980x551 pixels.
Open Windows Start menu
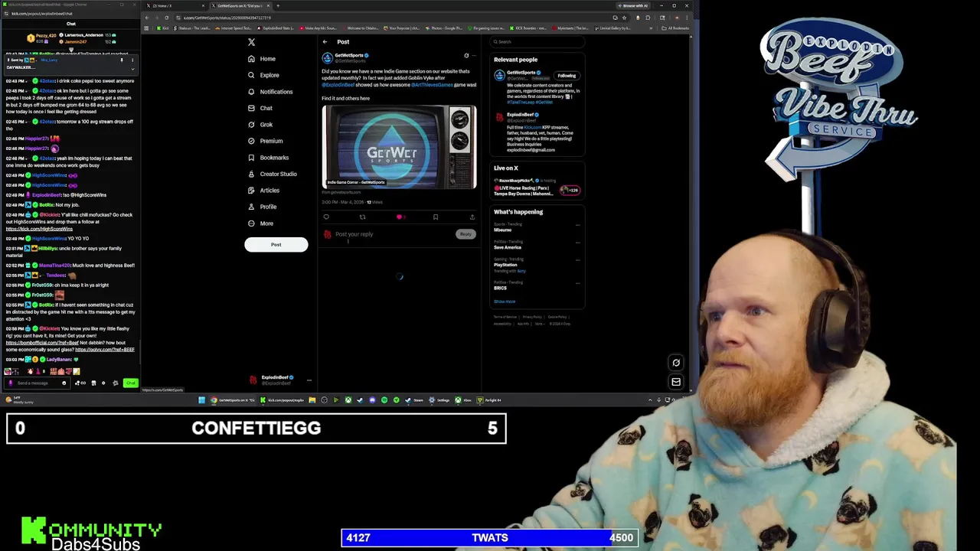tap(201, 400)
